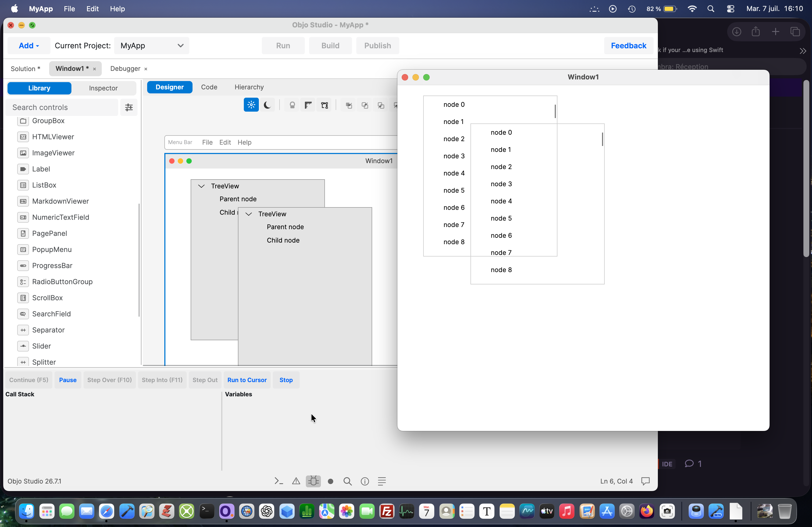Image resolution: width=812 pixels, height=527 pixels.
Task: Switch designer to light mode
Action: pyautogui.click(x=251, y=105)
